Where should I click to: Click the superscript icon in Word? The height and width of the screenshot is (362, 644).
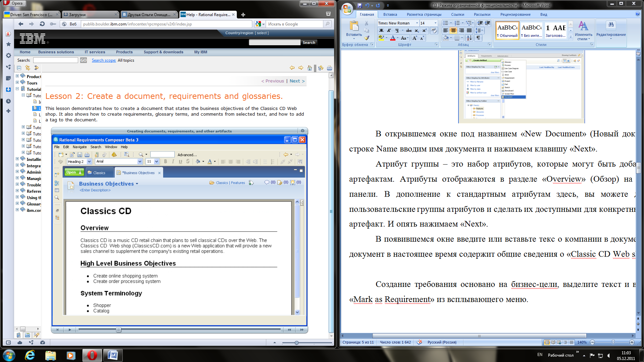(x=424, y=31)
